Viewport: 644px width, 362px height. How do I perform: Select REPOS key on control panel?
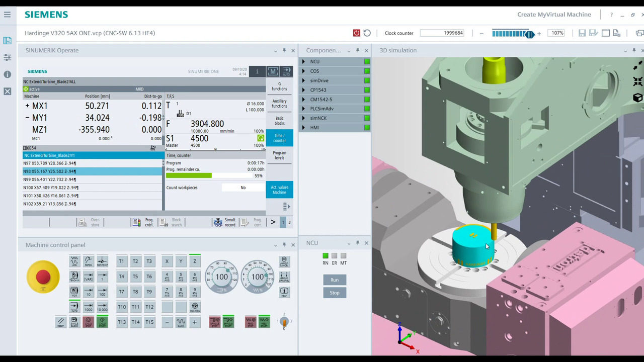(x=88, y=261)
